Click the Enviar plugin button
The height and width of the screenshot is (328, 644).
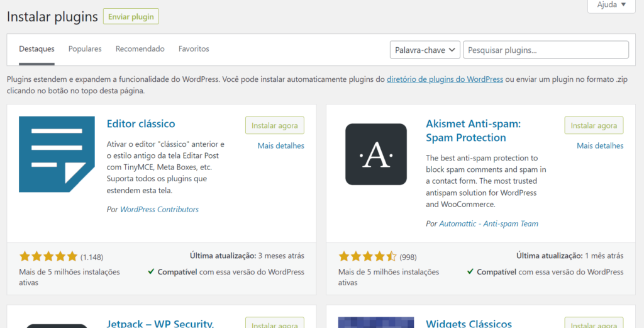131,16
